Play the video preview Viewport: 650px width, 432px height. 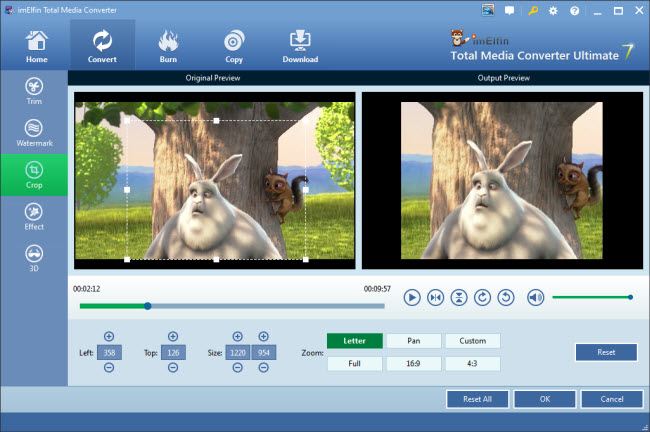pos(412,297)
